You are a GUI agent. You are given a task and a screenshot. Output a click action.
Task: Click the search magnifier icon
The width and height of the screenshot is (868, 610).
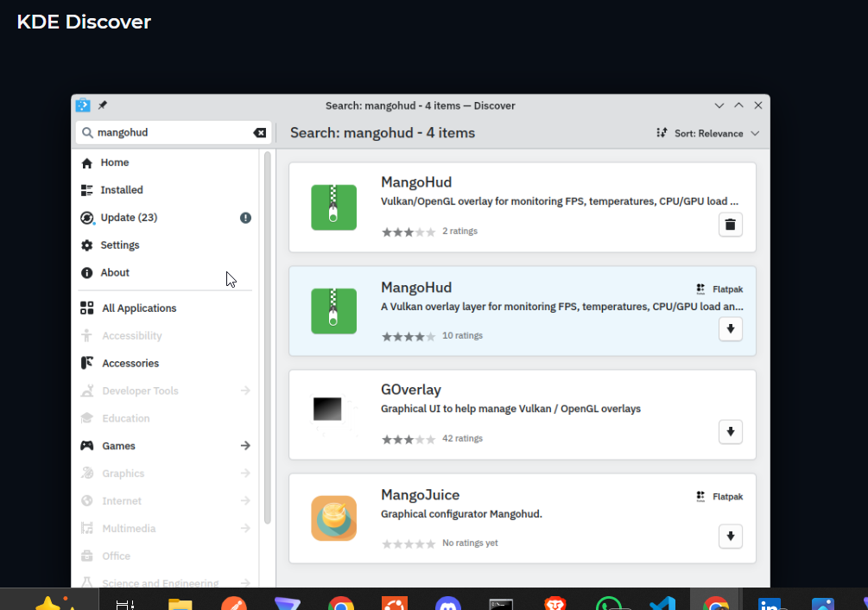click(x=87, y=133)
